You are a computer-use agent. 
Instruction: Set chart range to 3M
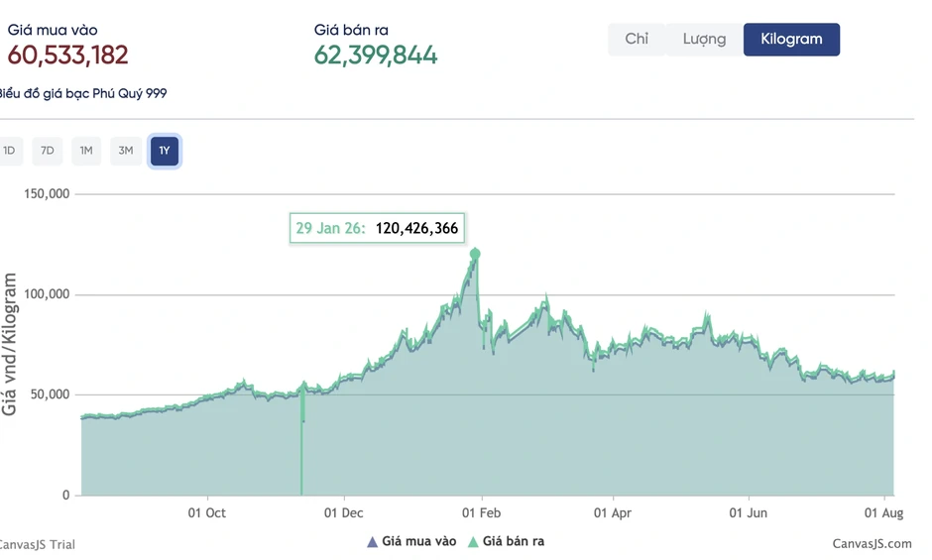coord(125,151)
